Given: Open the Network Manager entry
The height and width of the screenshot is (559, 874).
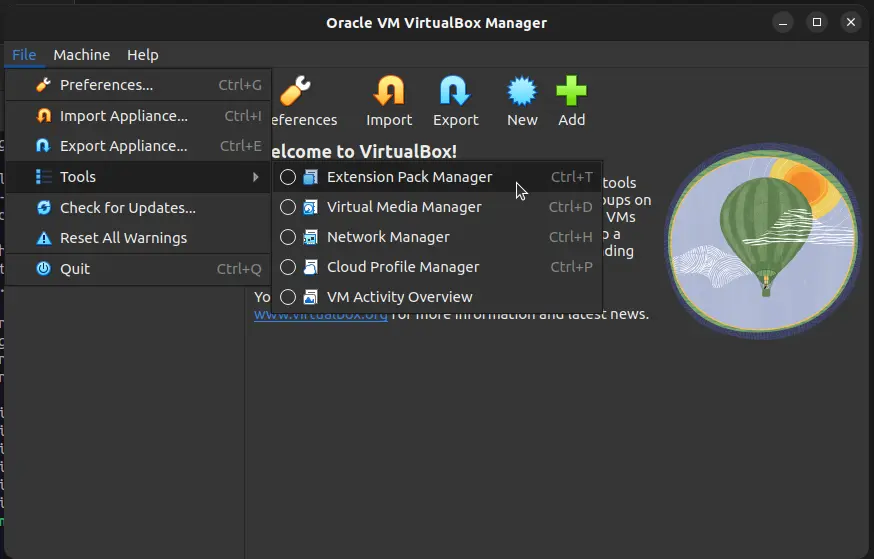Looking at the screenshot, I should click(437, 237).
